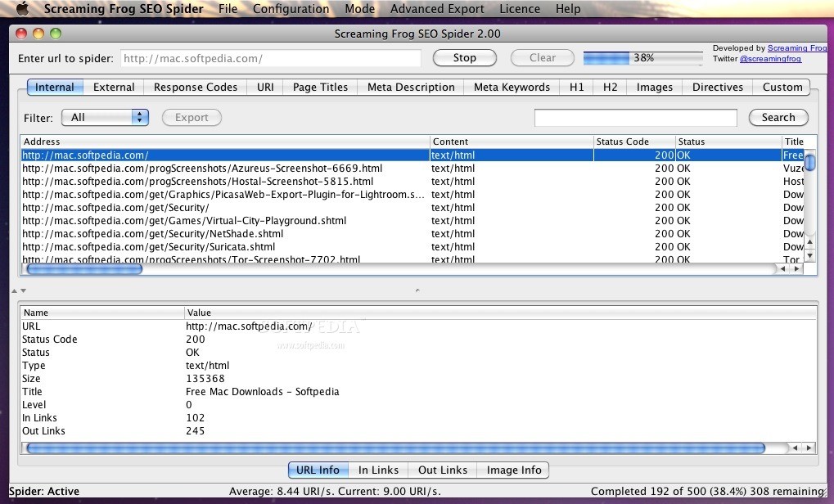
Task: Select the Suricata.shtml row
Action: pyautogui.click(x=412, y=247)
